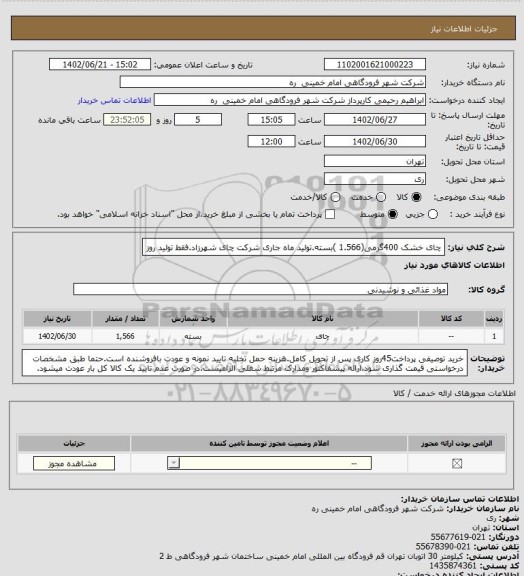Click the delivery city field ری
The height and width of the screenshot is (576, 524).
tap(375, 179)
